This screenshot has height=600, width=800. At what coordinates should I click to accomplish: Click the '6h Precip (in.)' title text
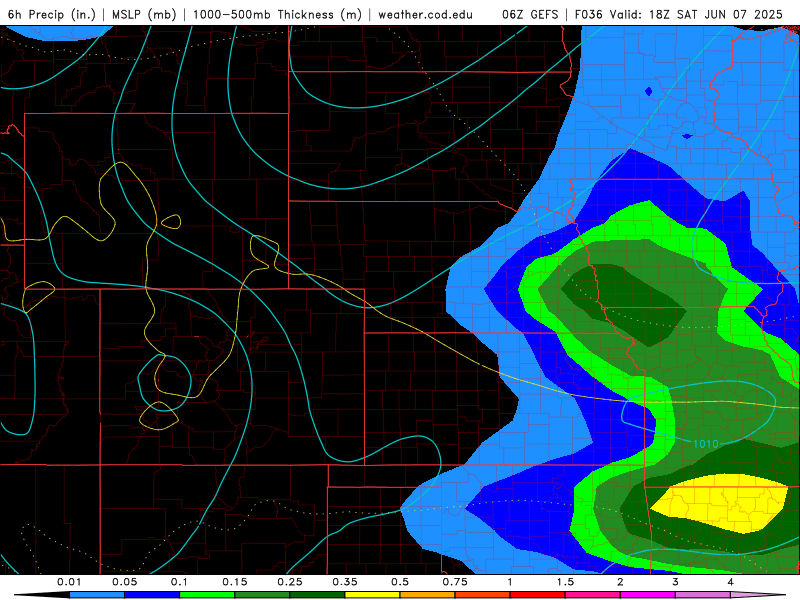(51, 14)
